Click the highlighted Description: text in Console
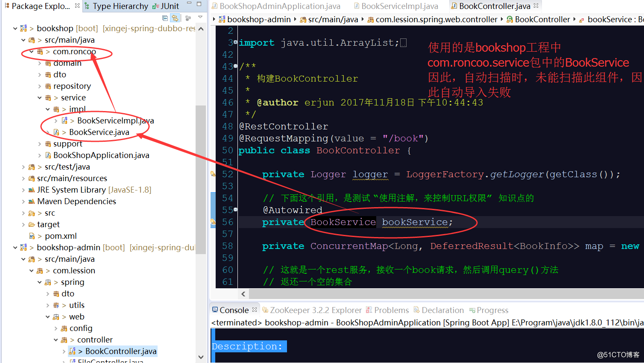Screen dimensions: 644x363 [x=249, y=346]
